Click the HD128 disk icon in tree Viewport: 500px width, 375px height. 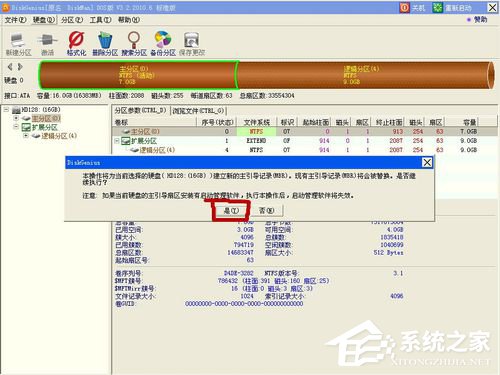click(16, 110)
